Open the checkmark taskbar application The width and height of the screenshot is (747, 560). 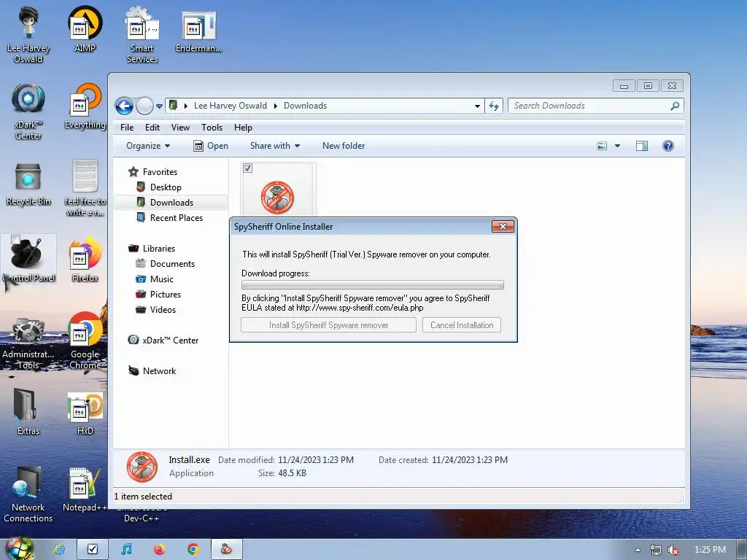(x=93, y=550)
